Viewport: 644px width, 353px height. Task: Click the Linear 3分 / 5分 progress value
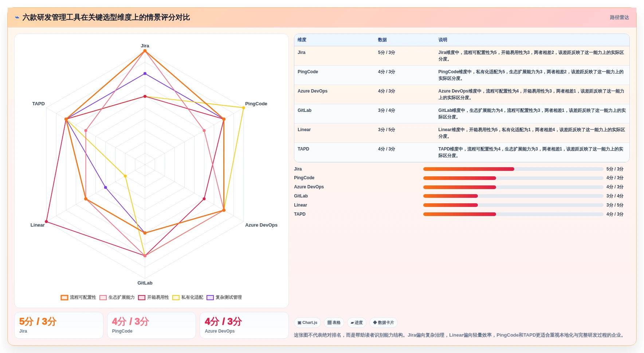click(615, 205)
